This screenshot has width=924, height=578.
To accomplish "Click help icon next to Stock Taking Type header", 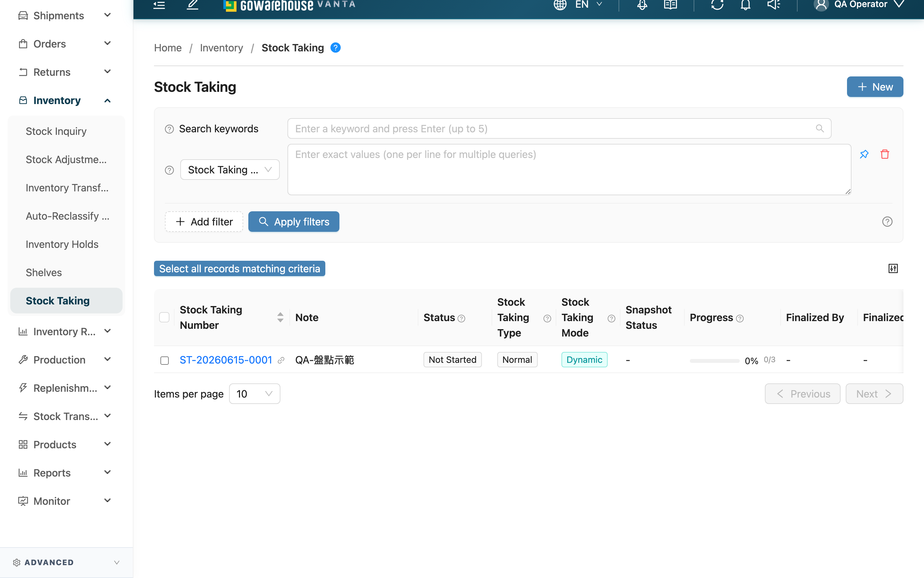I will (547, 319).
